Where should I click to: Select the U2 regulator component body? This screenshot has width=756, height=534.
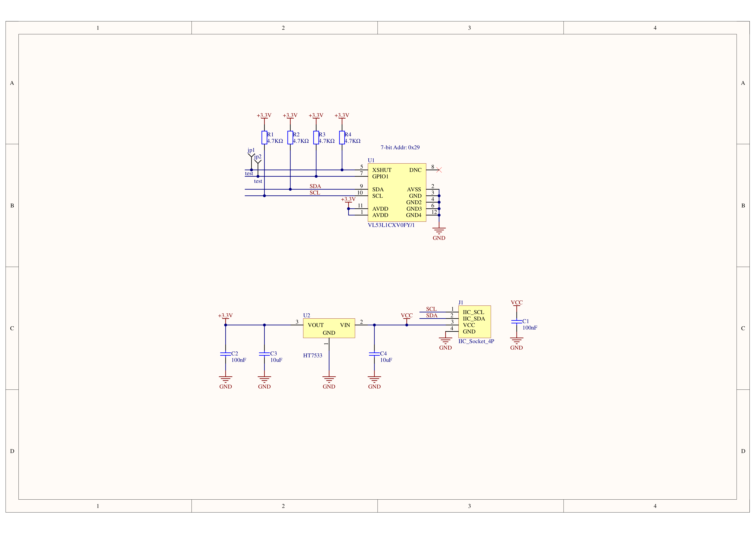pos(329,328)
